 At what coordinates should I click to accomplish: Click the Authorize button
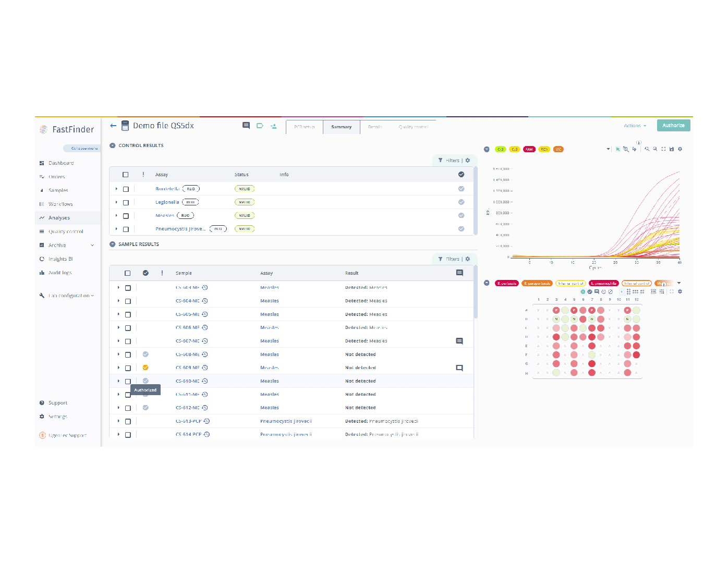(x=673, y=126)
